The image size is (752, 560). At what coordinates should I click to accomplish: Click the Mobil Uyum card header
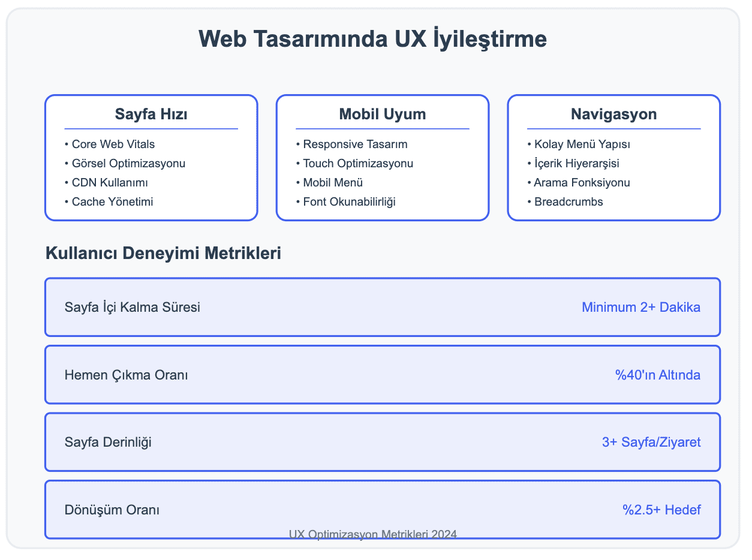tap(382, 114)
